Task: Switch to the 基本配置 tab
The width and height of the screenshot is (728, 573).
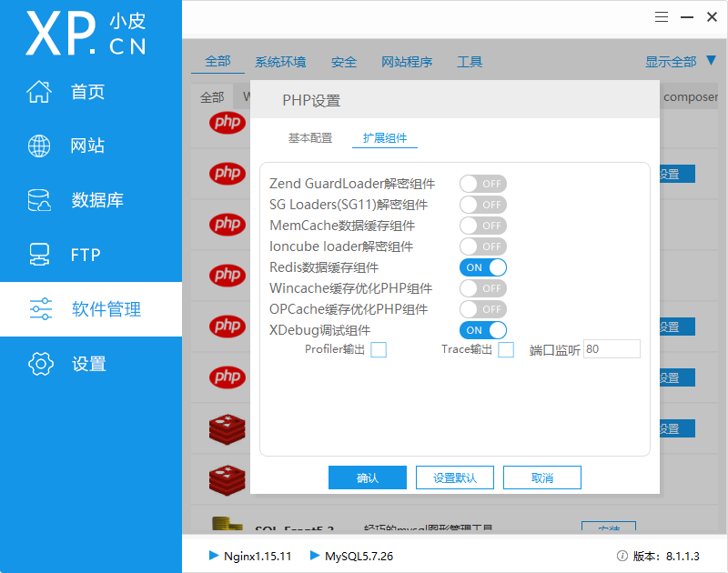Action: point(310,138)
